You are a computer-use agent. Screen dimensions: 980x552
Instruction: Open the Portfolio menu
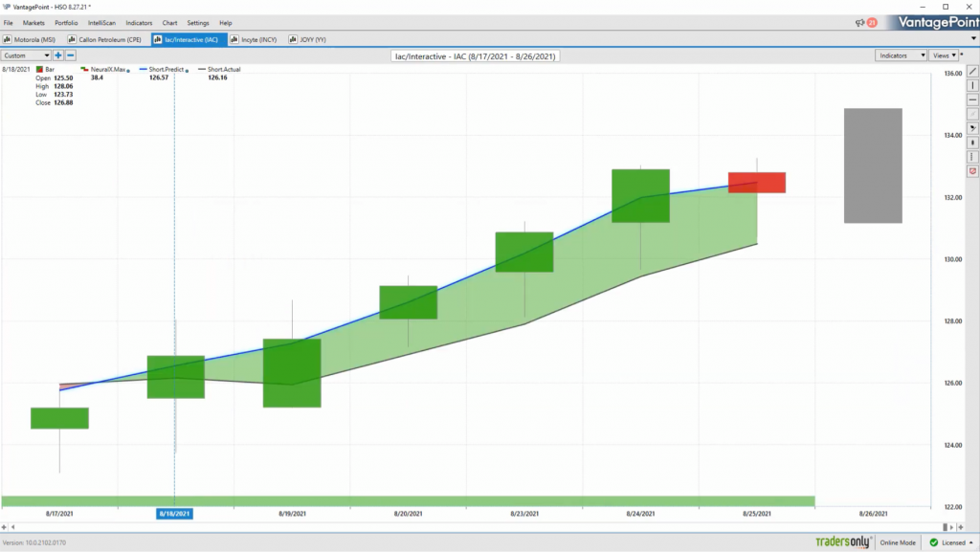(66, 23)
